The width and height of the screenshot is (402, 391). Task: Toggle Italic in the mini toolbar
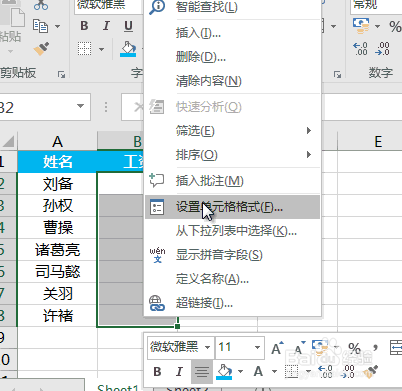tap(179, 371)
